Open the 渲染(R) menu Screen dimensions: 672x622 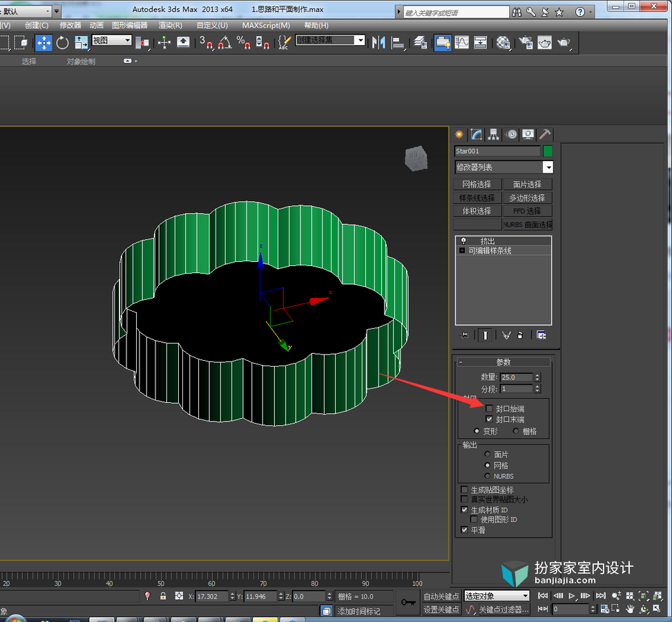tap(170, 26)
